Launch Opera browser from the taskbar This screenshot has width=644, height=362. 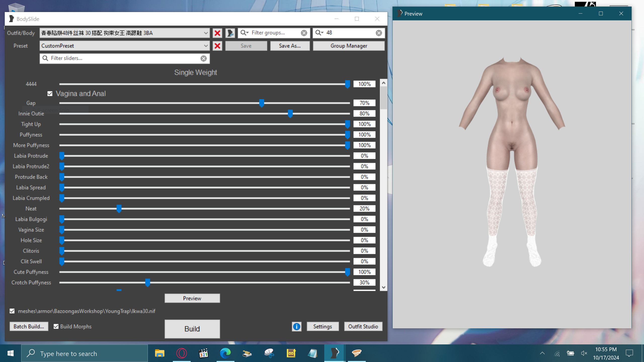coord(182,353)
